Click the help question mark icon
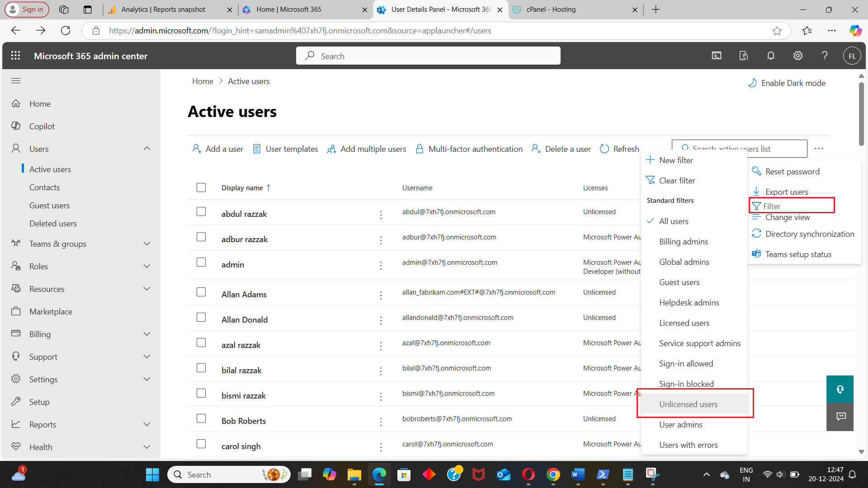Image resolution: width=868 pixels, height=488 pixels. tap(825, 56)
